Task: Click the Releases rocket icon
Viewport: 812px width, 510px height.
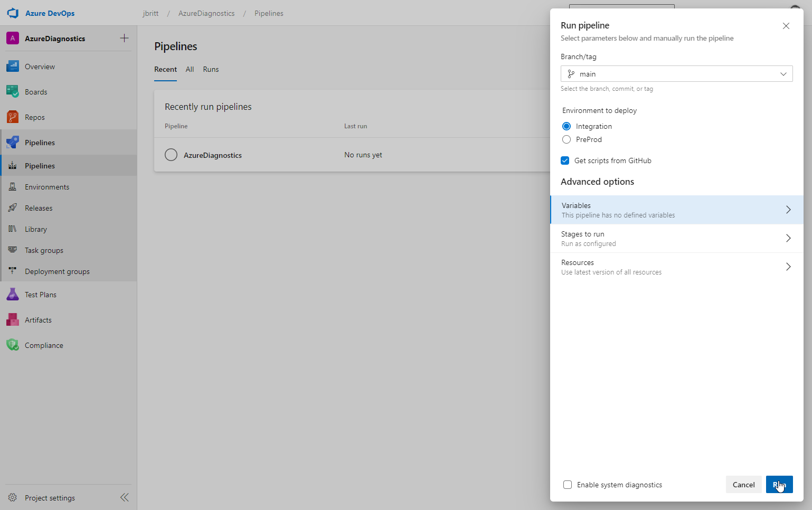Action: pos(13,208)
